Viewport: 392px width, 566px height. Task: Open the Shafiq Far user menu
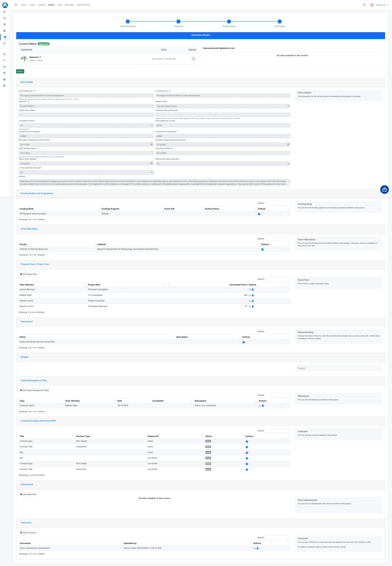pos(381,5)
